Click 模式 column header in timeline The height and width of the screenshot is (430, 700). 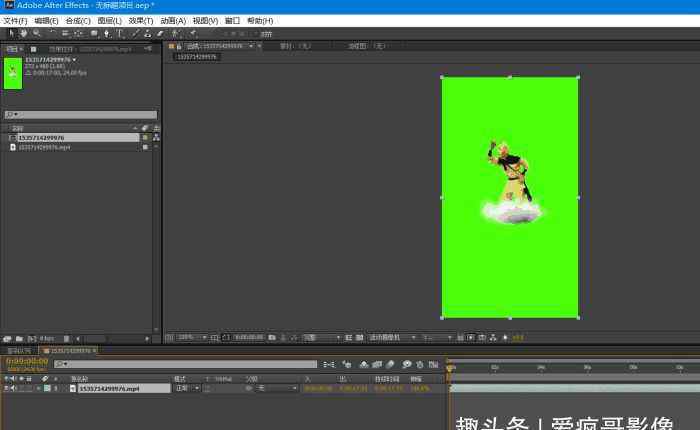pyautogui.click(x=180, y=379)
